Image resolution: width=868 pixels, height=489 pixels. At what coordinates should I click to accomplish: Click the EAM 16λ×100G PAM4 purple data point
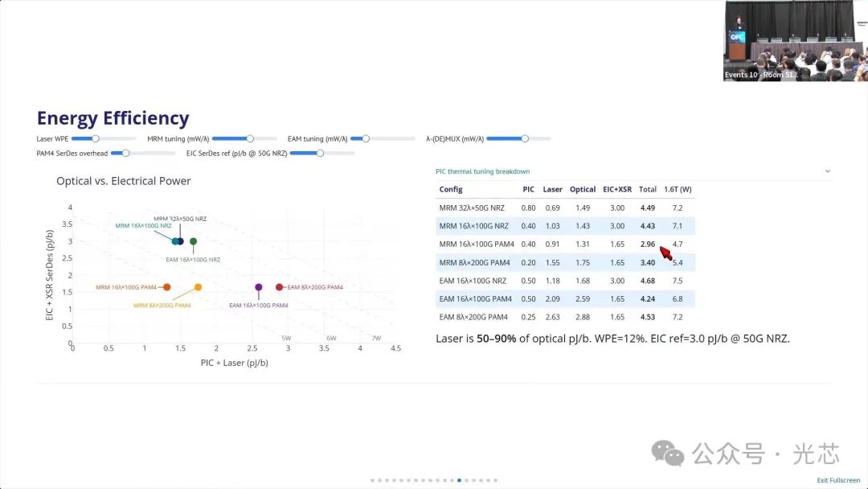259,287
